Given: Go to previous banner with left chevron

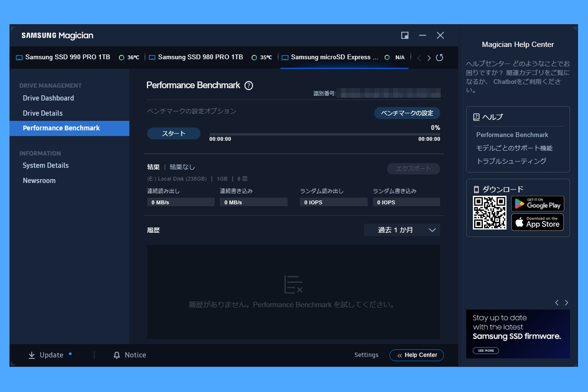Looking at the screenshot, I should (557, 302).
